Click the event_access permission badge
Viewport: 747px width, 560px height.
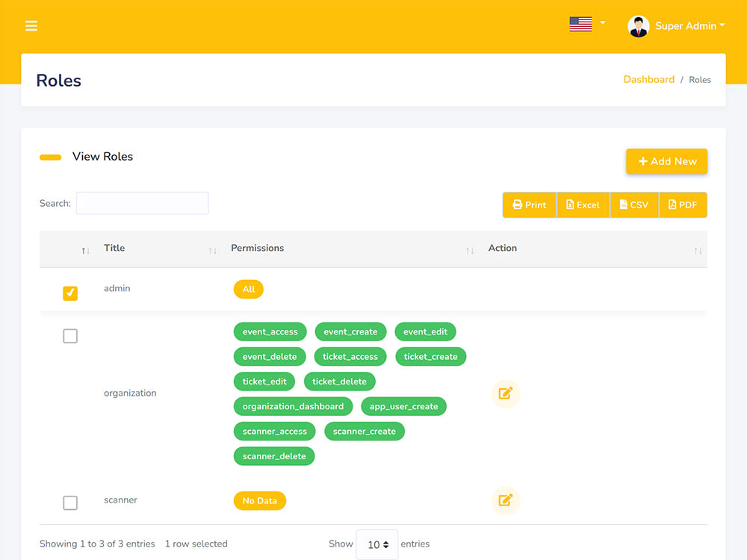270,332
